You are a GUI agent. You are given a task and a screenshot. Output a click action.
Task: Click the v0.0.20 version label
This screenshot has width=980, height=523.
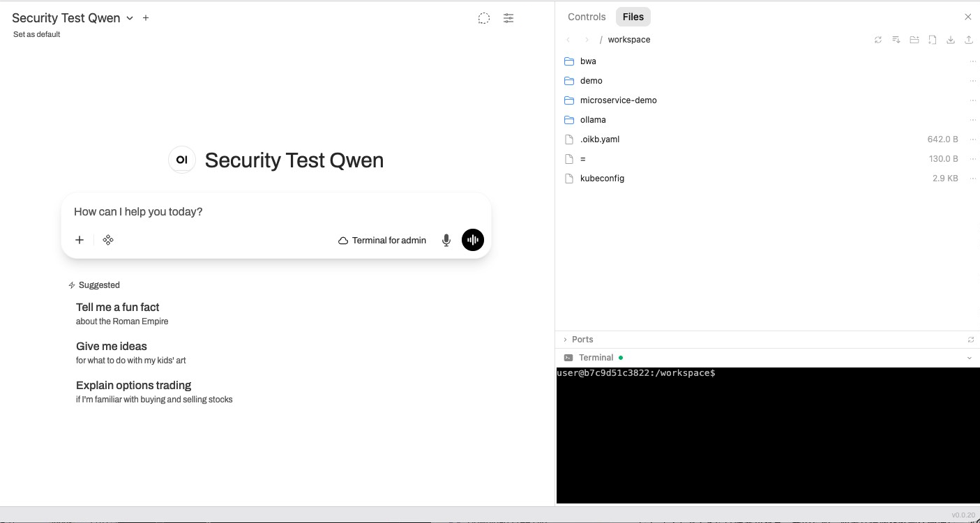pos(963,515)
